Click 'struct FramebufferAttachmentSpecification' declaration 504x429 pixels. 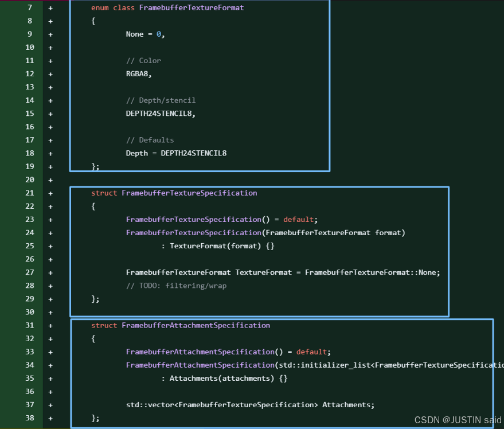pos(180,326)
